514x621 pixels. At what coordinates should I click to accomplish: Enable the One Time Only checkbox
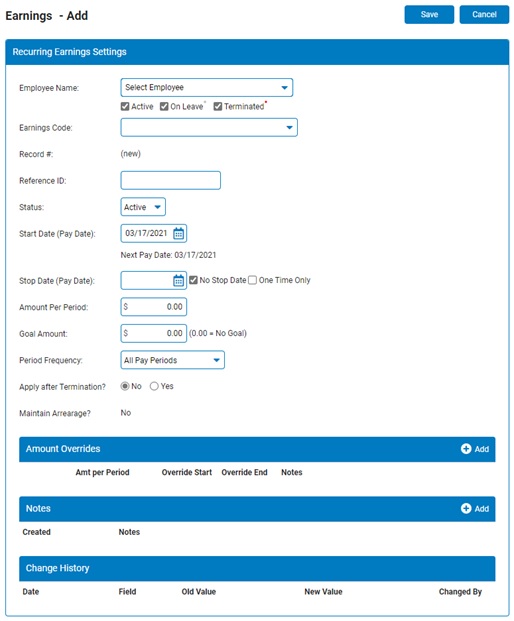tap(253, 280)
